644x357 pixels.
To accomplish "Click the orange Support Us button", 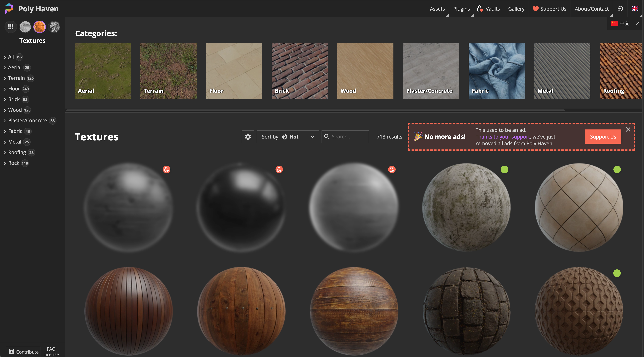I will tap(603, 137).
